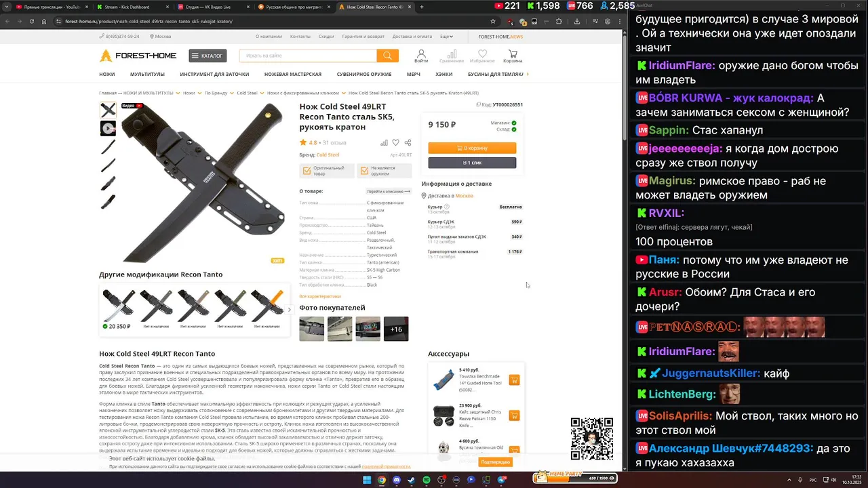Select the Москва city selector

(x=160, y=37)
